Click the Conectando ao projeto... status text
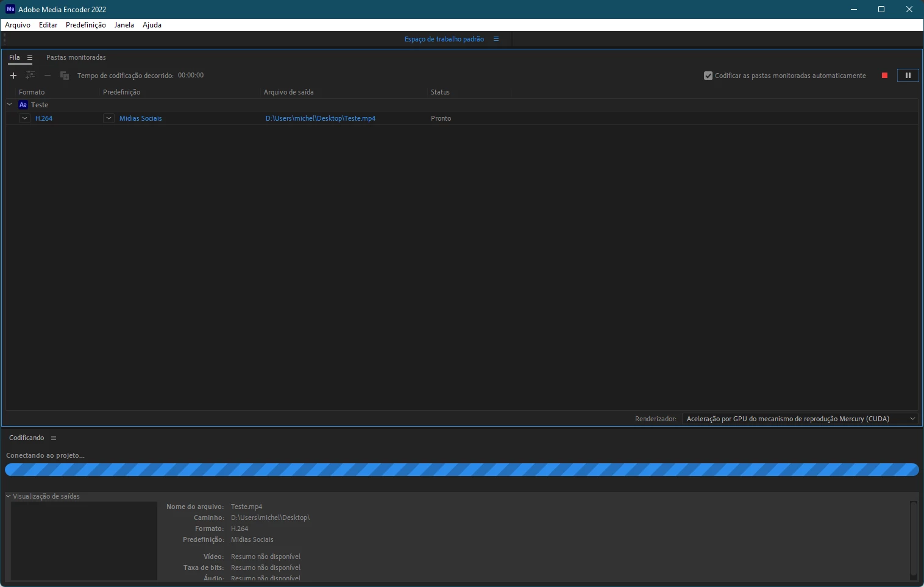This screenshot has width=924, height=587. 45,455
